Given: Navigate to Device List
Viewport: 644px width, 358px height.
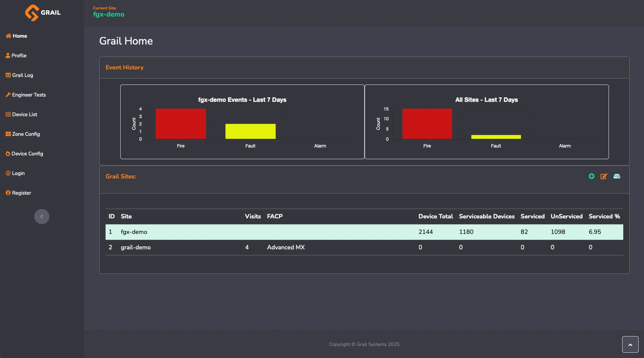Looking at the screenshot, I should coord(25,114).
